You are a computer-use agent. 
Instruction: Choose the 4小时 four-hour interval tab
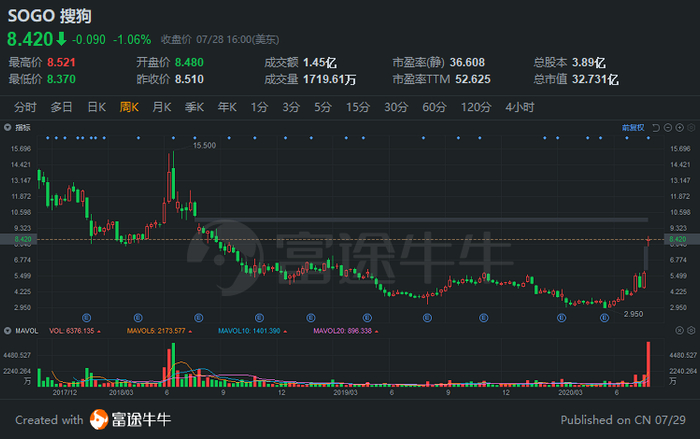pyautogui.click(x=520, y=107)
